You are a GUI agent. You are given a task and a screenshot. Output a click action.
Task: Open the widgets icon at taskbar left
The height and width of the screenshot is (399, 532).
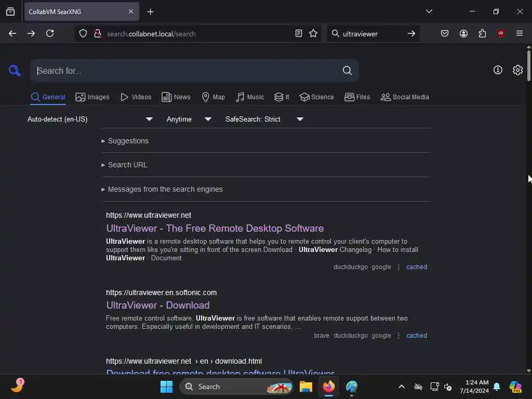(x=18, y=386)
